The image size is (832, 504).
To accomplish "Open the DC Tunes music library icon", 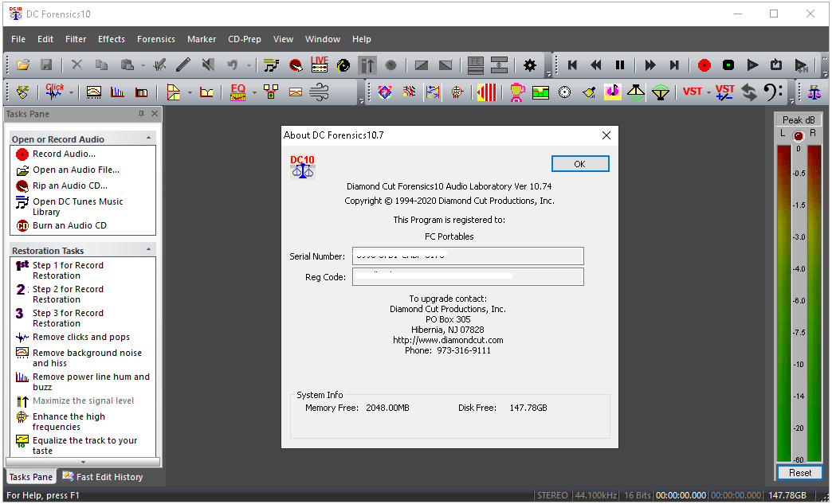I will click(x=271, y=65).
